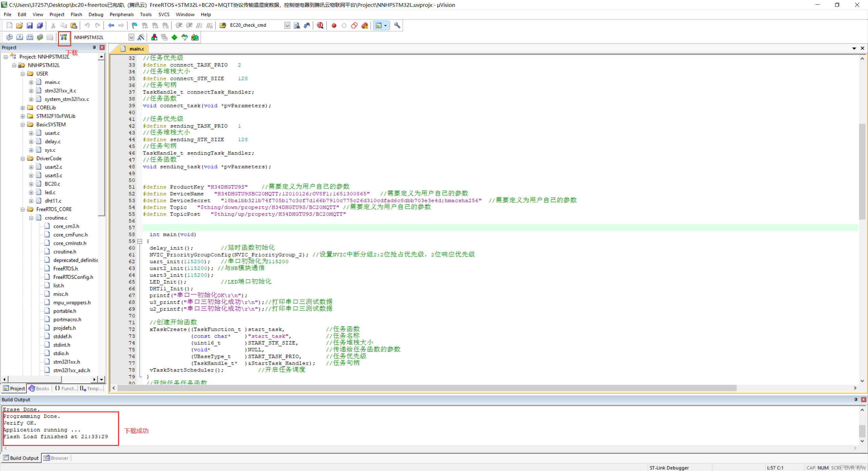Close the Project panel
Viewport: 868px width, 471px height.
point(102,47)
